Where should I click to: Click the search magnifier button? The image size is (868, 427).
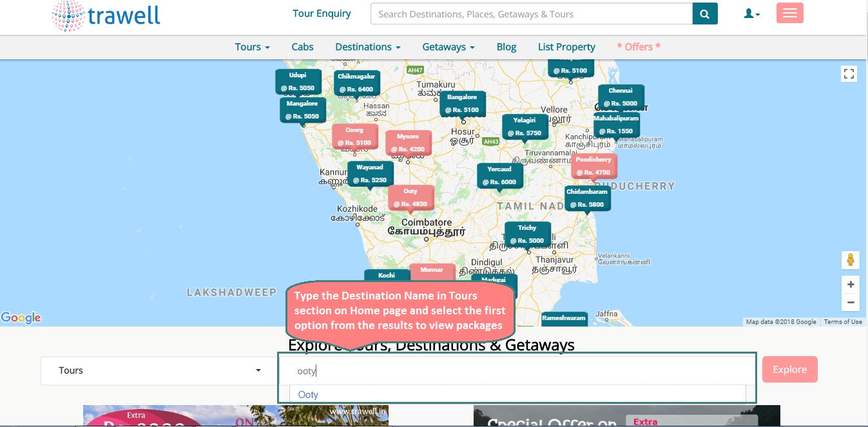(705, 14)
